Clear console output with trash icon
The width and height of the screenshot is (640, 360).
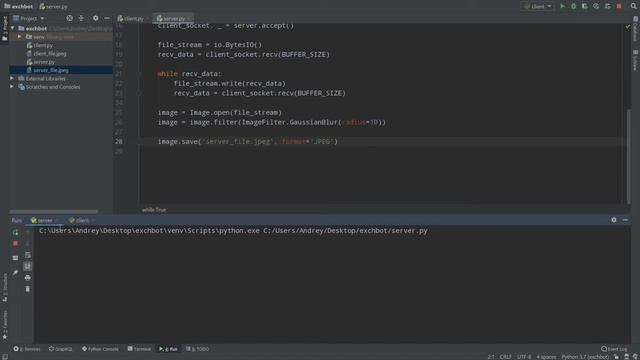(x=28, y=289)
